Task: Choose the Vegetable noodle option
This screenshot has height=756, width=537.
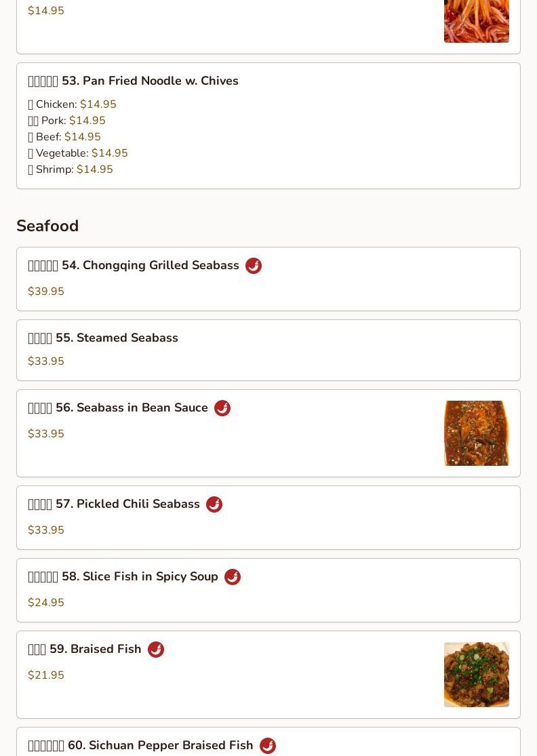Action: click(x=77, y=153)
